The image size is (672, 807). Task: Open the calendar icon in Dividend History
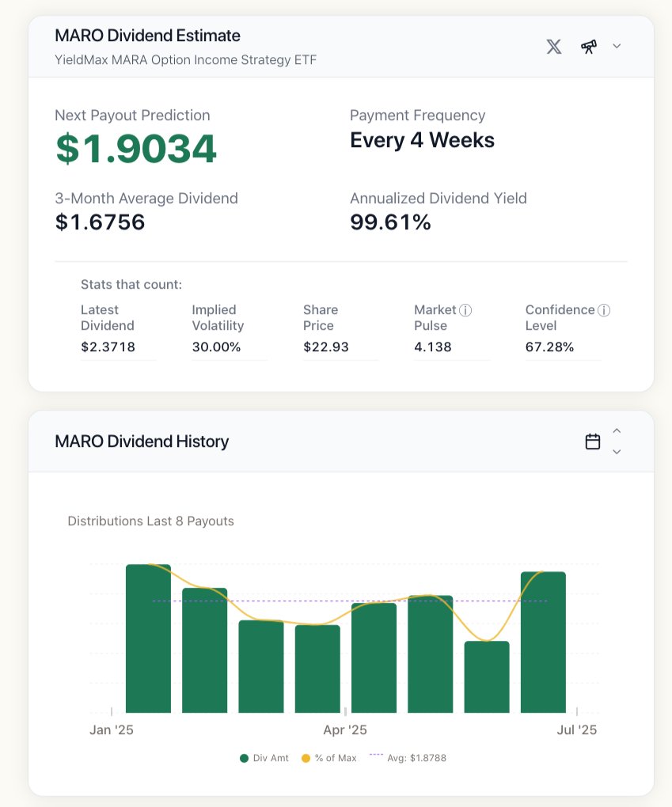pos(593,441)
